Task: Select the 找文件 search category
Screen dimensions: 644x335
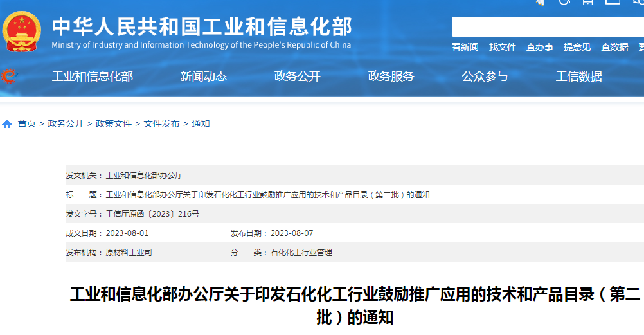Action: tap(503, 47)
